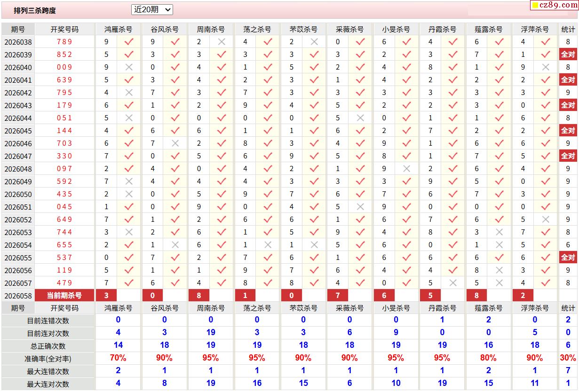Open the 近20期 period dropdown
The height and width of the screenshot is (392, 579).
pyautogui.click(x=152, y=9)
